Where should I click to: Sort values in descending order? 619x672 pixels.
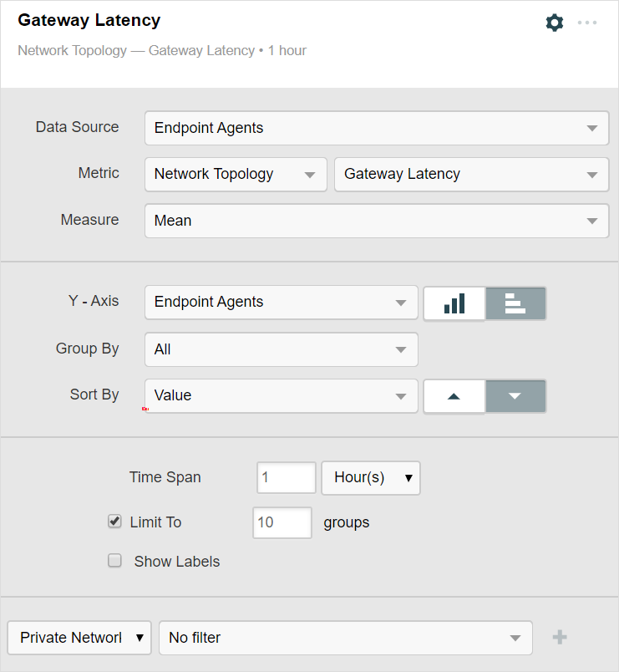pos(515,396)
